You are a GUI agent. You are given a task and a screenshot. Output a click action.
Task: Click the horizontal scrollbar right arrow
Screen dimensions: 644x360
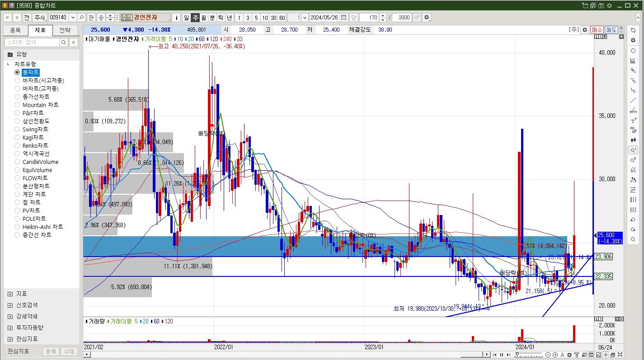point(486,355)
